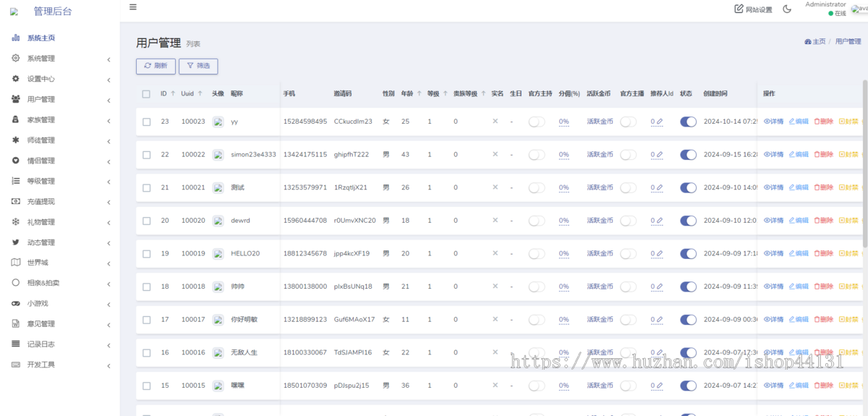Expand 开发工具 chevron arrow
This screenshot has width=868, height=416.
point(109,365)
